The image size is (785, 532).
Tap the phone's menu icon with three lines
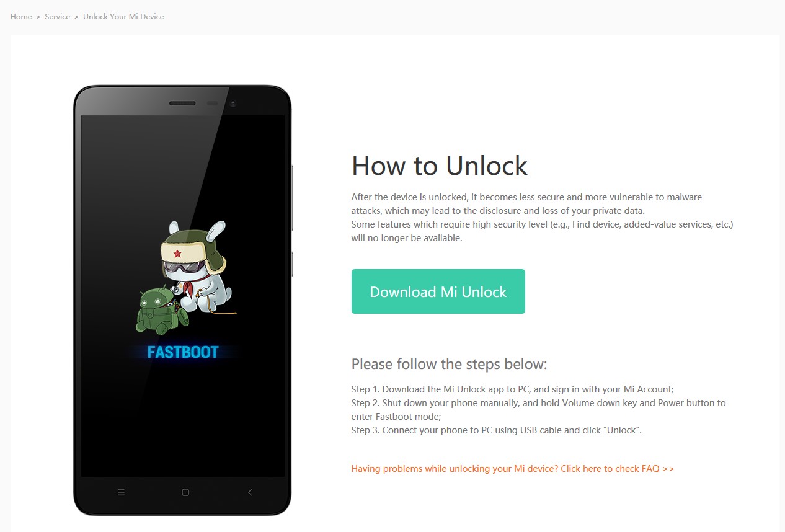[121, 492]
